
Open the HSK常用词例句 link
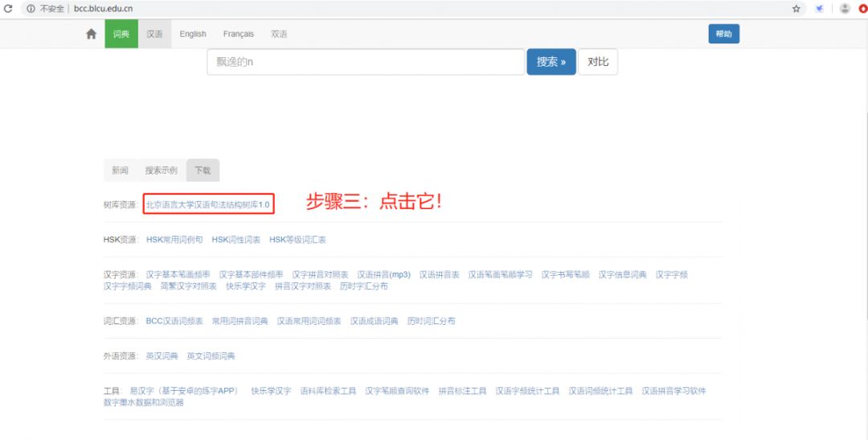[x=174, y=240]
